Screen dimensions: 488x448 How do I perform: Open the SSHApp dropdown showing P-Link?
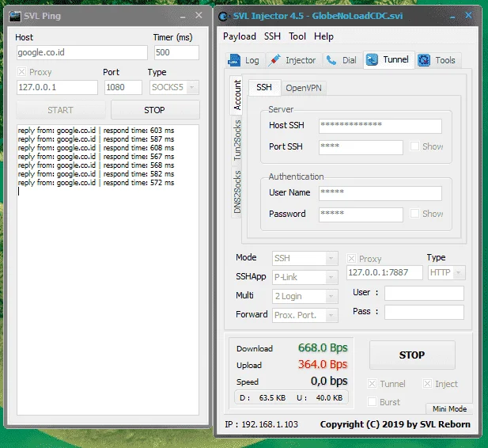coord(305,277)
